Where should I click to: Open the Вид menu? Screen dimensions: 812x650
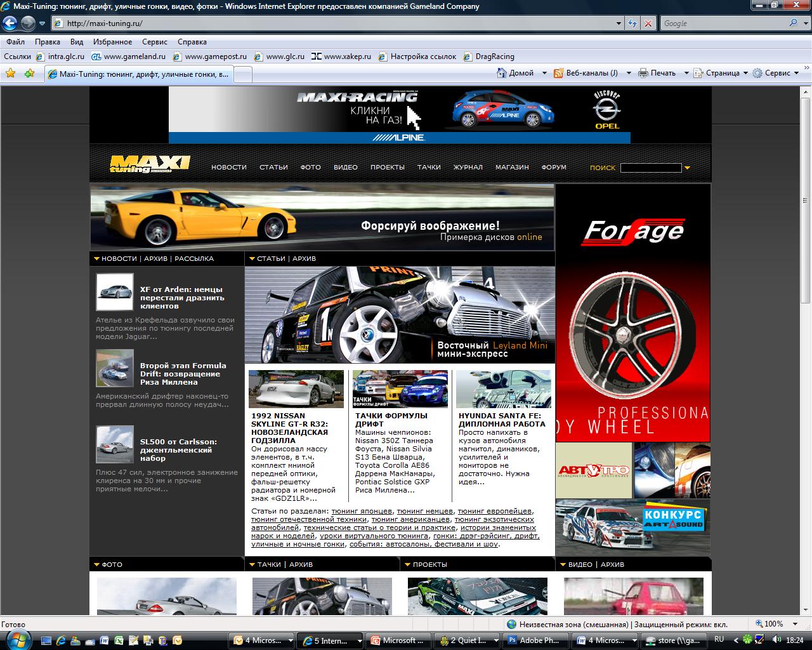point(77,42)
